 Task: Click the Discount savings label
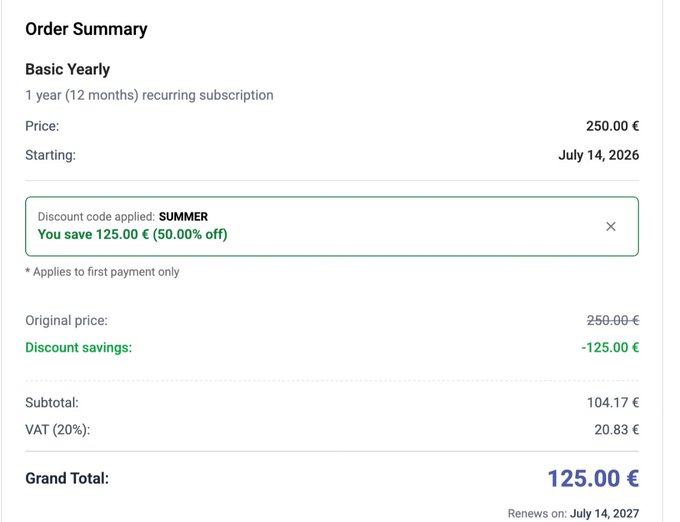point(78,347)
